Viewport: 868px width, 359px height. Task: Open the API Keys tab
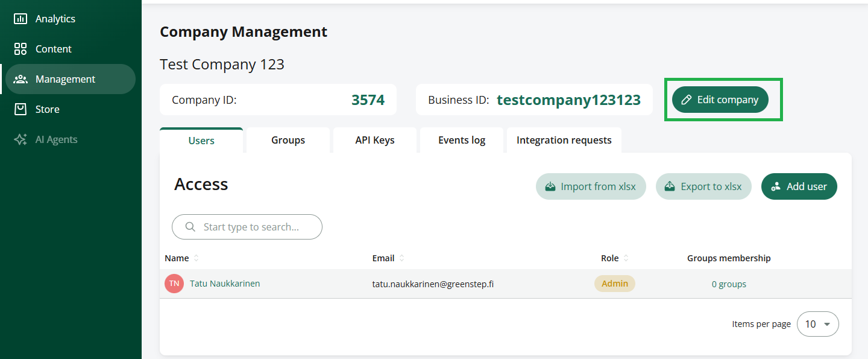[375, 140]
